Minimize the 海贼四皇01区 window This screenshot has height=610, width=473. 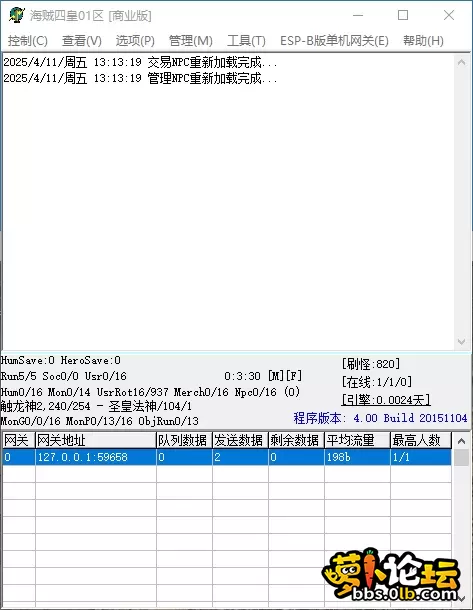(x=358, y=16)
